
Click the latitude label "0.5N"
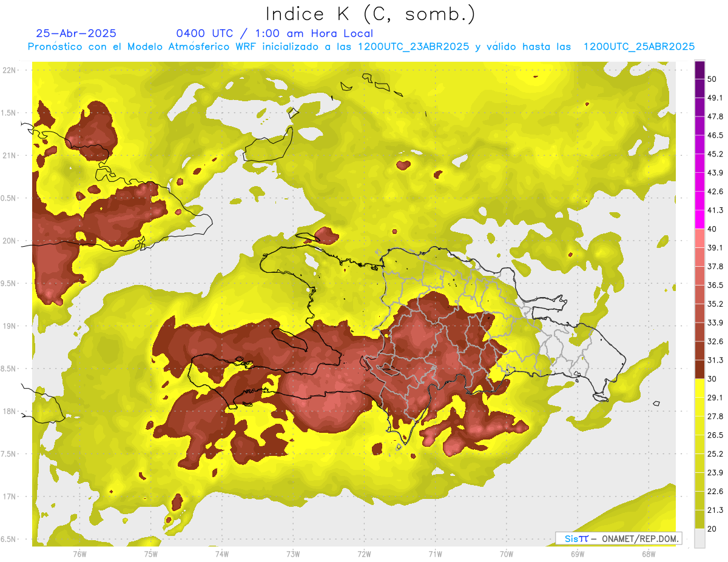(x=8, y=198)
